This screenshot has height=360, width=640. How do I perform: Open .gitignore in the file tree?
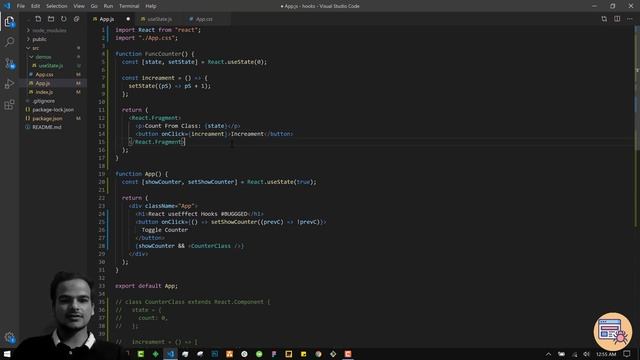(x=44, y=101)
